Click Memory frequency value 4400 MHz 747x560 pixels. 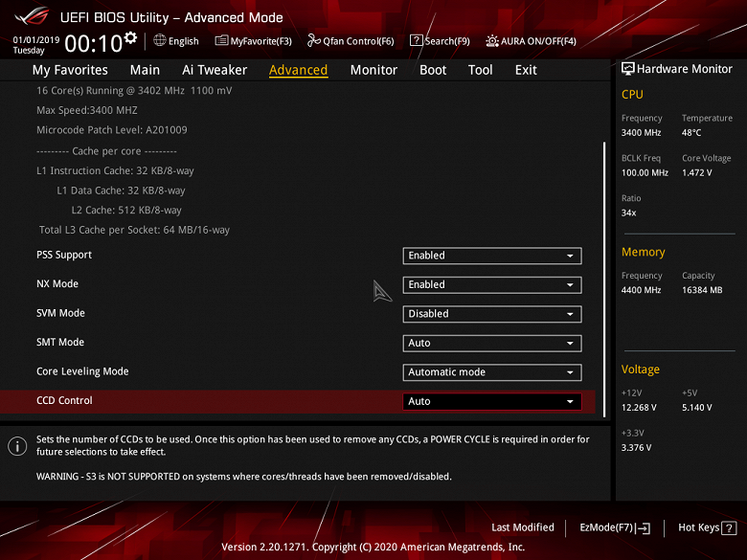641,290
